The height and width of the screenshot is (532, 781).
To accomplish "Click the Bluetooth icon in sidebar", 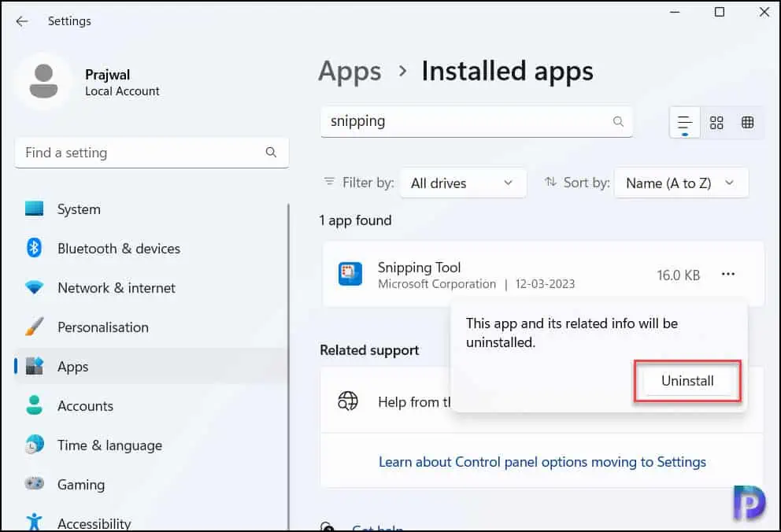I will [x=34, y=248].
